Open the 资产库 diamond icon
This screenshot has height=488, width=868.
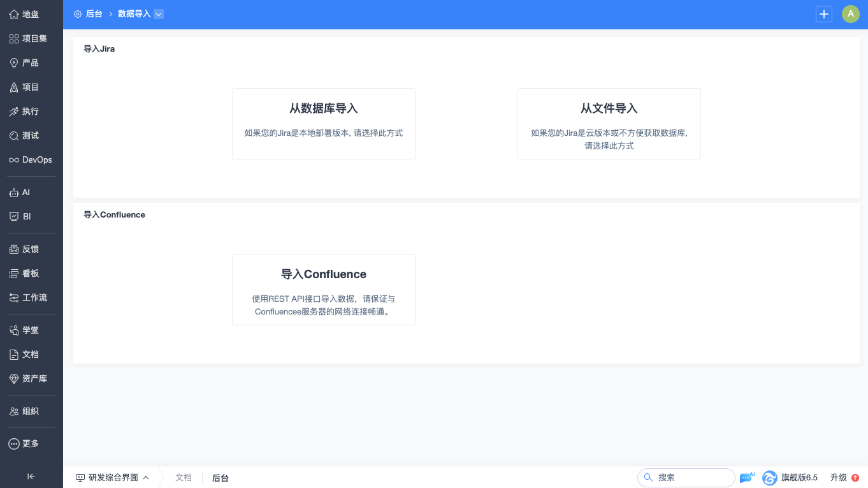pos(14,378)
